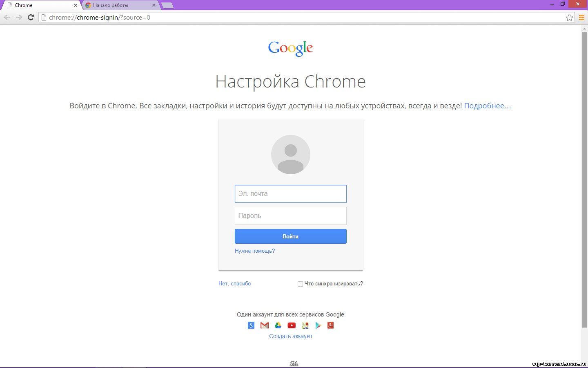Click the Google Play icon
The image size is (588, 368).
point(318,325)
